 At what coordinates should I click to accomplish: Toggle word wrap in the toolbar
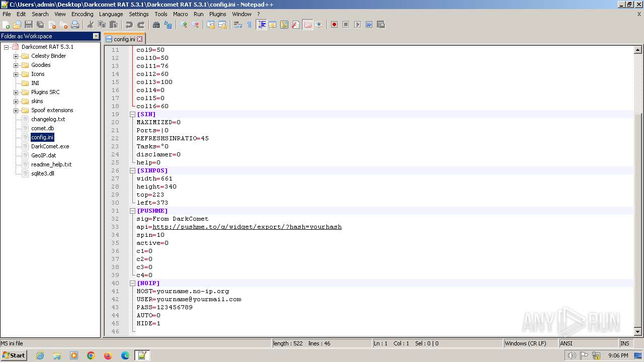(x=238, y=25)
